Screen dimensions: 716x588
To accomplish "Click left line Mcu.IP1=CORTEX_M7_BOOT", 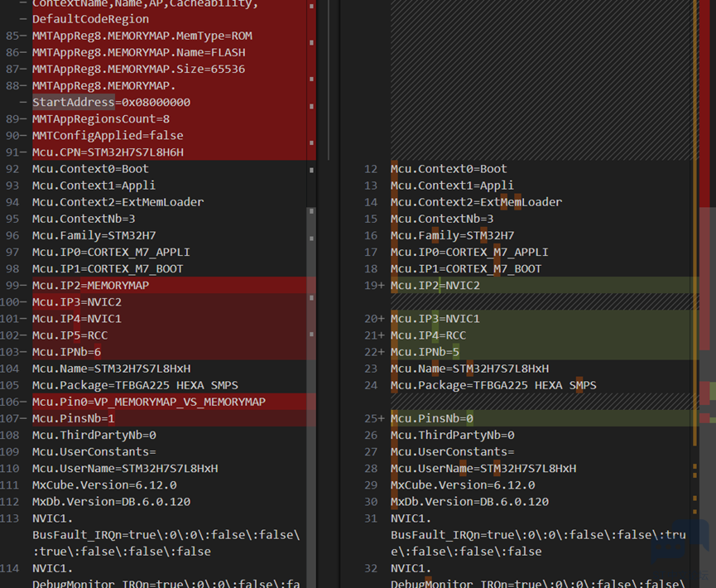I will click(x=108, y=268).
